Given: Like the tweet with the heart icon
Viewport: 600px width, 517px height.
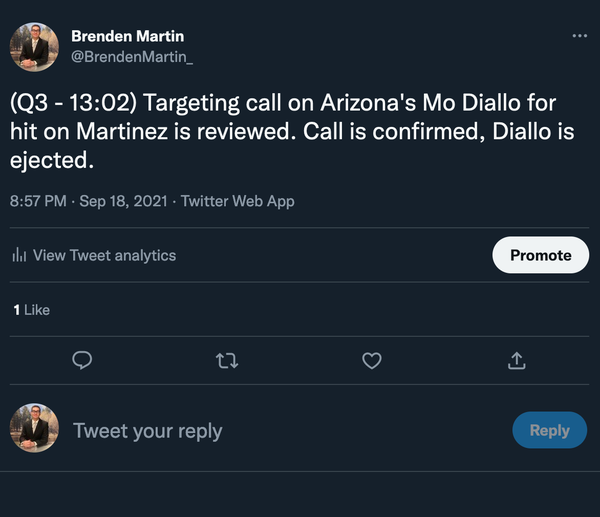Looking at the screenshot, I should (x=372, y=360).
